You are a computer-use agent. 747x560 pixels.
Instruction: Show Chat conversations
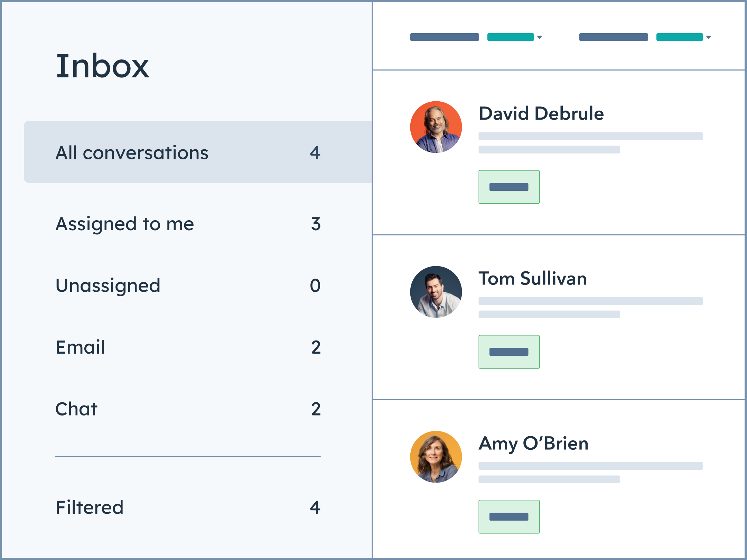pos(76,409)
